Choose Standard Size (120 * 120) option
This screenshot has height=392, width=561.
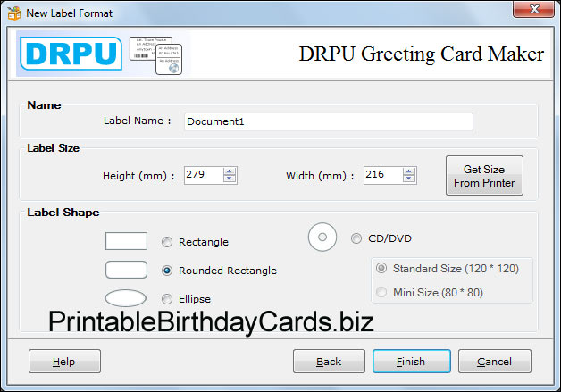pyautogui.click(x=381, y=268)
